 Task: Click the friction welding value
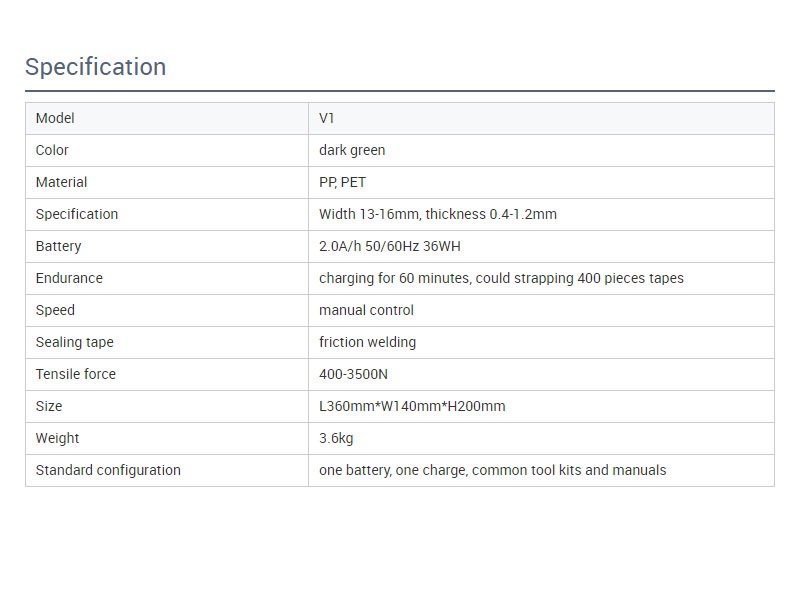367,342
